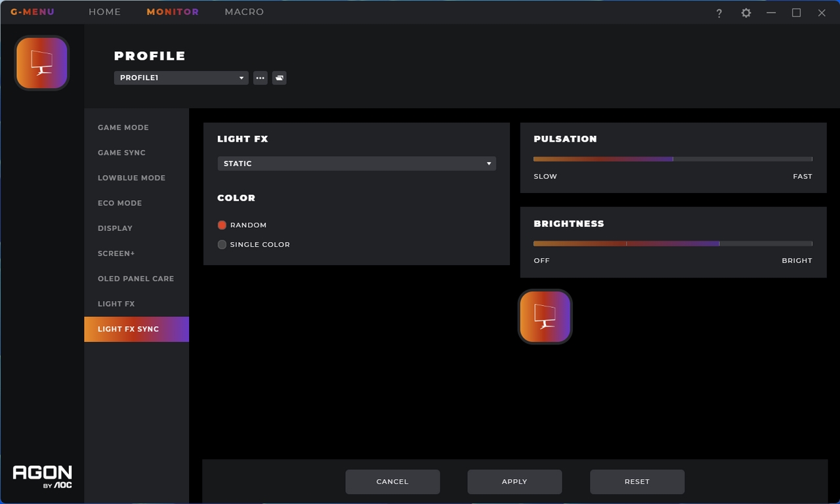Switch to the HOME tab
Image resolution: width=840 pixels, height=504 pixels.
[105, 12]
